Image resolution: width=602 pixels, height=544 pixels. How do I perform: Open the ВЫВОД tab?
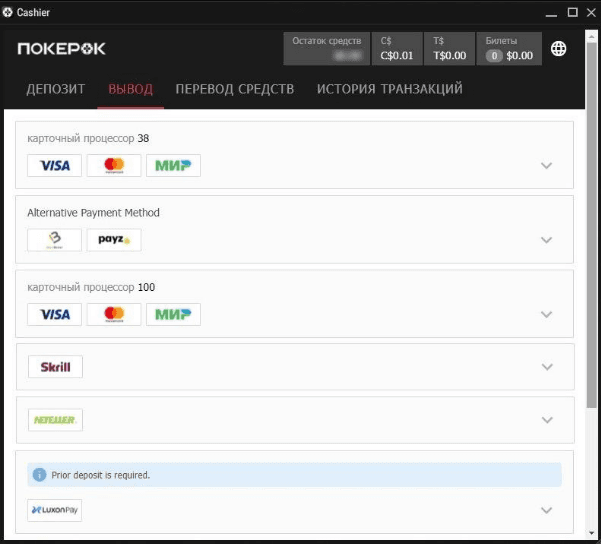coord(131,89)
